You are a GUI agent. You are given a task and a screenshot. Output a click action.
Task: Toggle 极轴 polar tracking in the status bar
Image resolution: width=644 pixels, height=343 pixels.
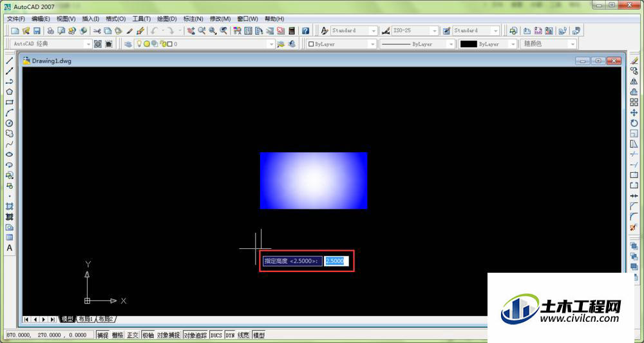pos(148,335)
